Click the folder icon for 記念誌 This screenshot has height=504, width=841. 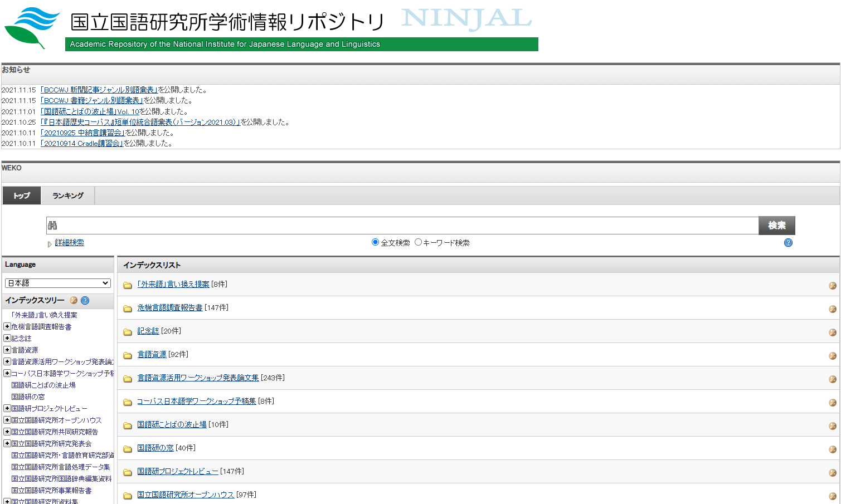coord(128,332)
